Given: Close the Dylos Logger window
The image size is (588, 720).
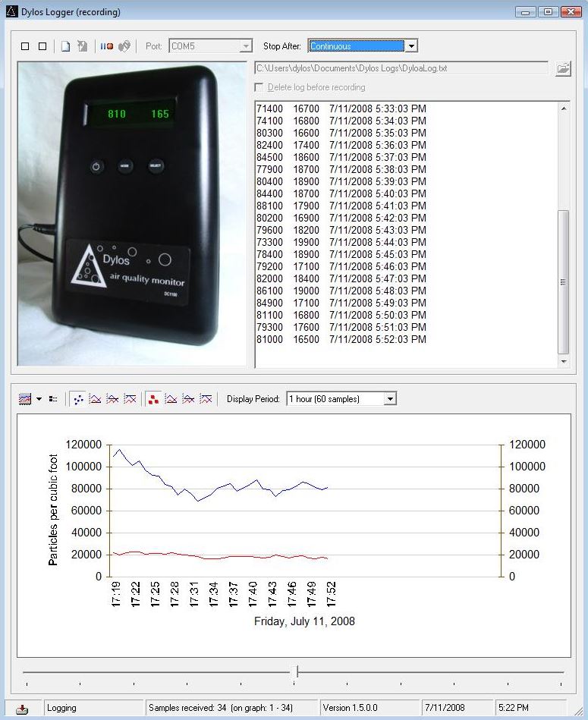Looking at the screenshot, I should point(571,12).
